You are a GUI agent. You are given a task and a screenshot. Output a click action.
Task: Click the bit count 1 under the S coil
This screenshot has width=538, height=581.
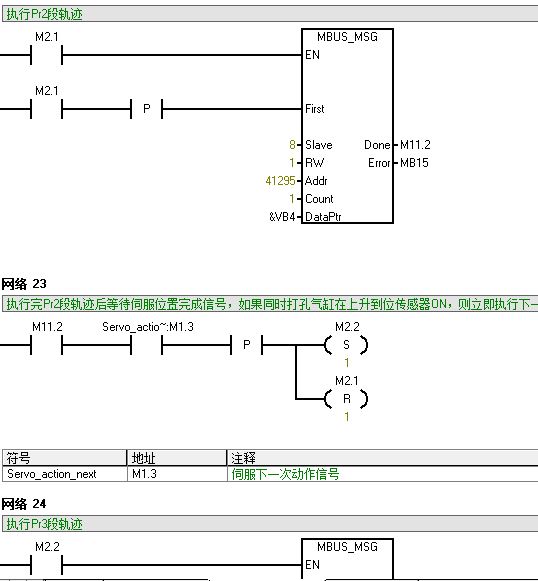[347, 362]
